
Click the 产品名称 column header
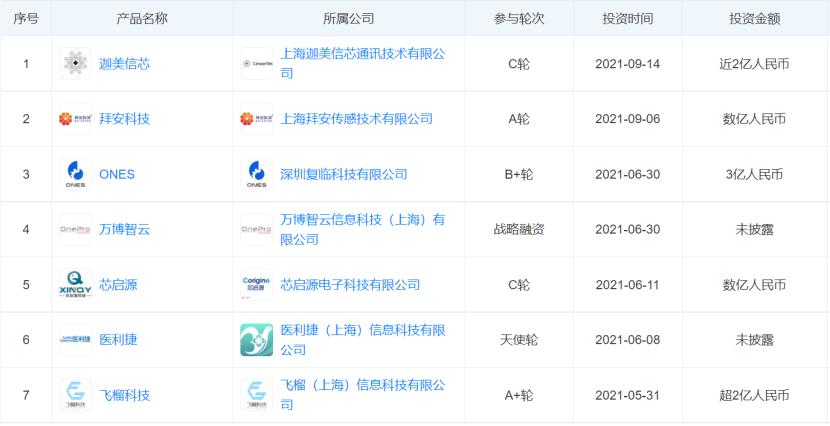[142, 19]
